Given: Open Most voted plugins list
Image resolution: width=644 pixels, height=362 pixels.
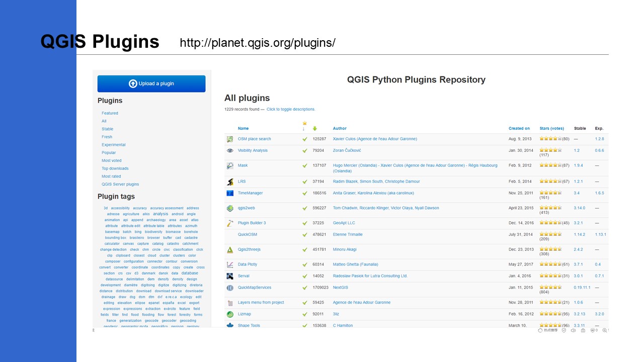Looking at the screenshot, I should click(111, 161).
